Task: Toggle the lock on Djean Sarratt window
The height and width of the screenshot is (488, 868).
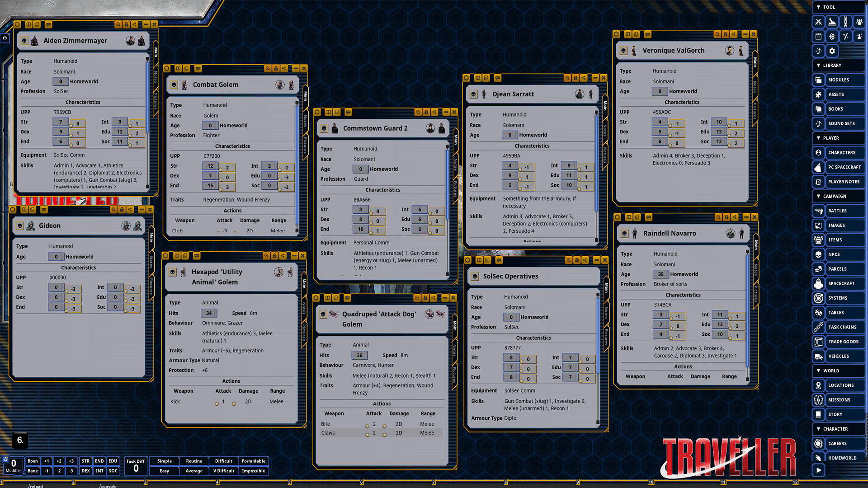Action: (576, 78)
